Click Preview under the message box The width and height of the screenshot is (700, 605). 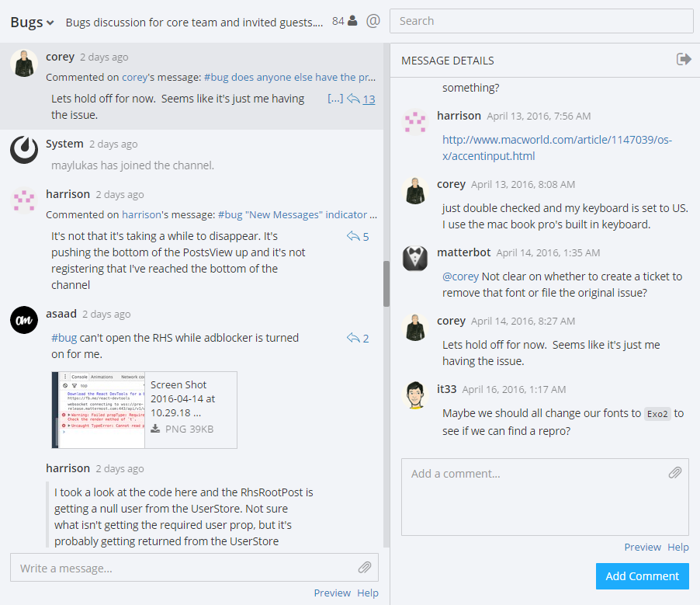pos(332,593)
